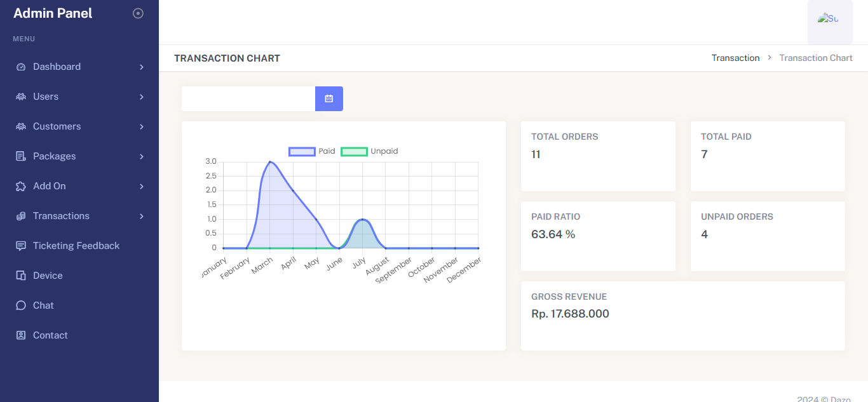Expand the Transactions submenu chevron
The height and width of the screenshot is (402, 868).
(x=142, y=216)
